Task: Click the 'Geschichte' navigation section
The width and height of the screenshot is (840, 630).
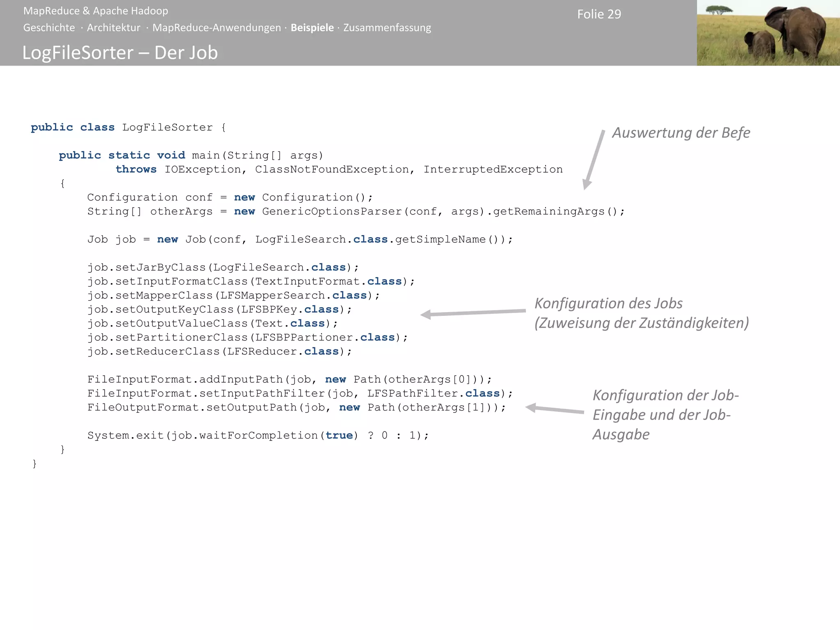Action: (x=49, y=28)
